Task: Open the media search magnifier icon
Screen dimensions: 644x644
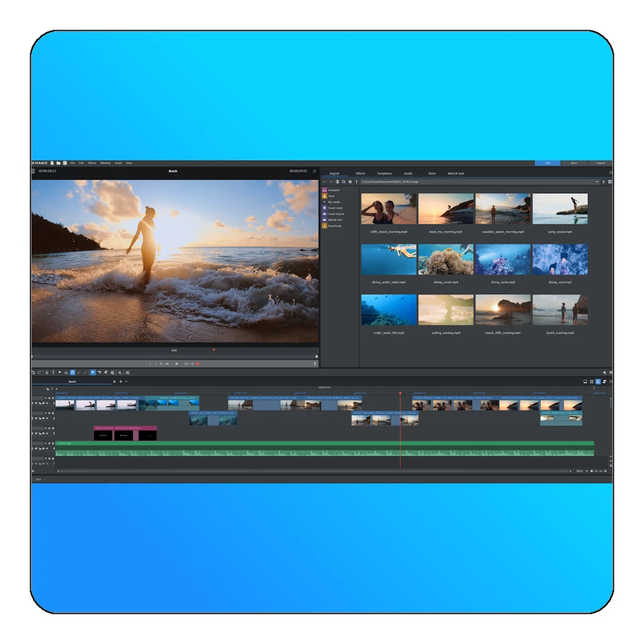Action: click(343, 181)
